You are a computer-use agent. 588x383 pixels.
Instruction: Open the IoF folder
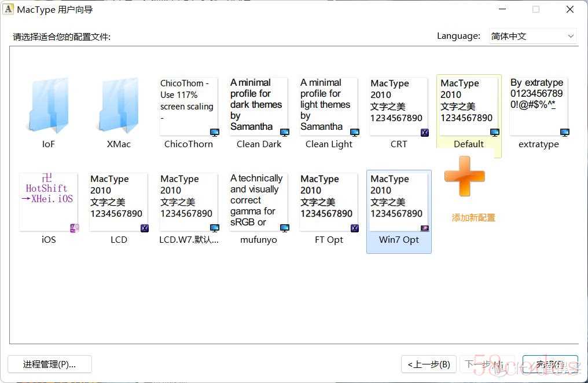[49, 107]
